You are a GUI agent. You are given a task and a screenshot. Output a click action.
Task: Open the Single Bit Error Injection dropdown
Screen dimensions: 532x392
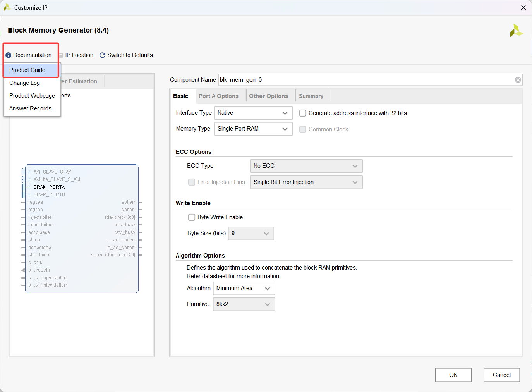(x=306, y=182)
